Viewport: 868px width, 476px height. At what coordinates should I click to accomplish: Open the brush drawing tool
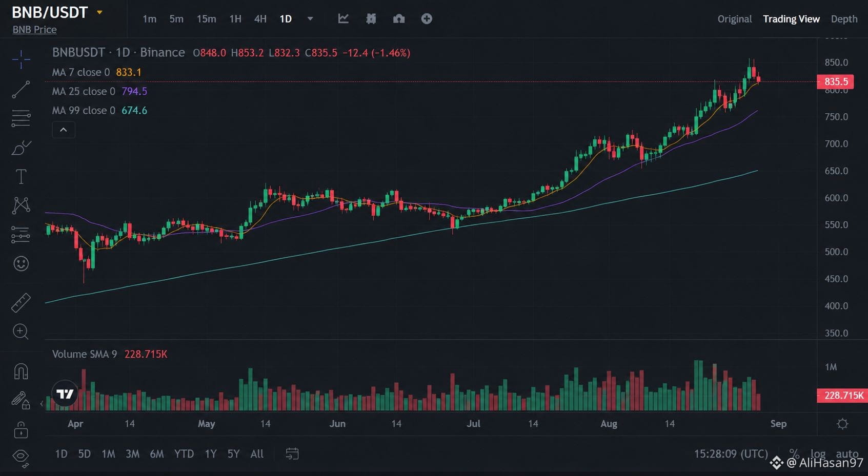(21, 148)
